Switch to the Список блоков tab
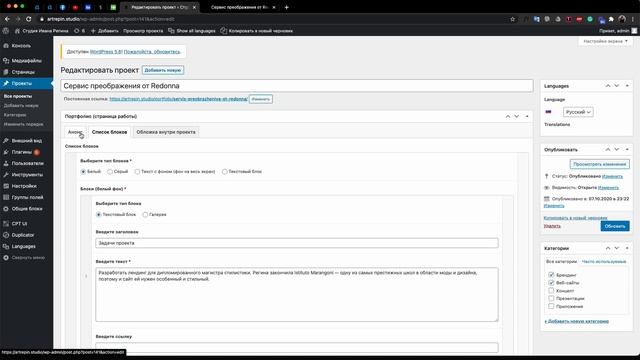The height and width of the screenshot is (360, 640). 109,132
